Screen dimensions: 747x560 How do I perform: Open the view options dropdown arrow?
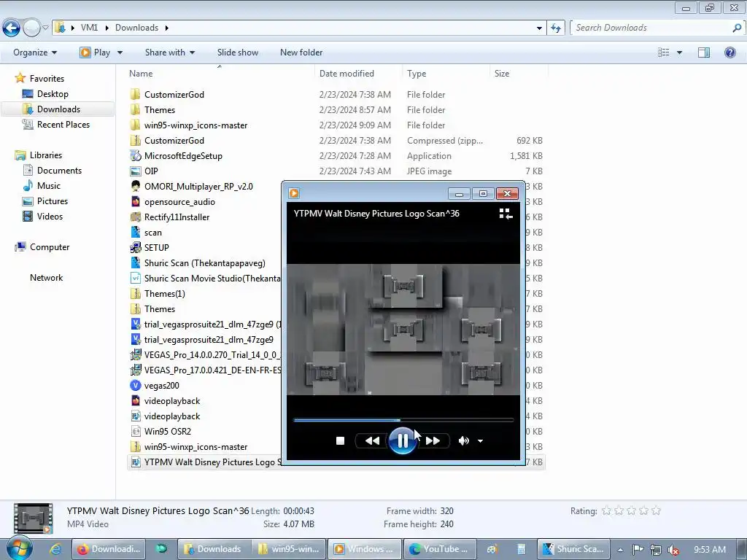[679, 52]
